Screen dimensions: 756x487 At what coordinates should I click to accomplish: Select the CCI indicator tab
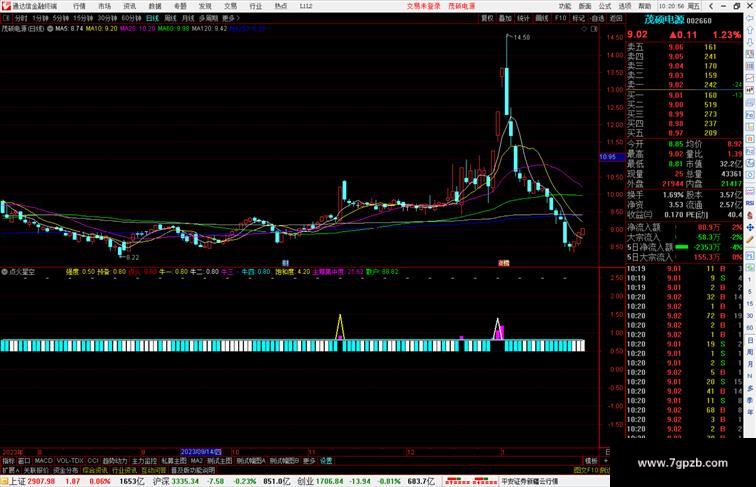coord(93,461)
